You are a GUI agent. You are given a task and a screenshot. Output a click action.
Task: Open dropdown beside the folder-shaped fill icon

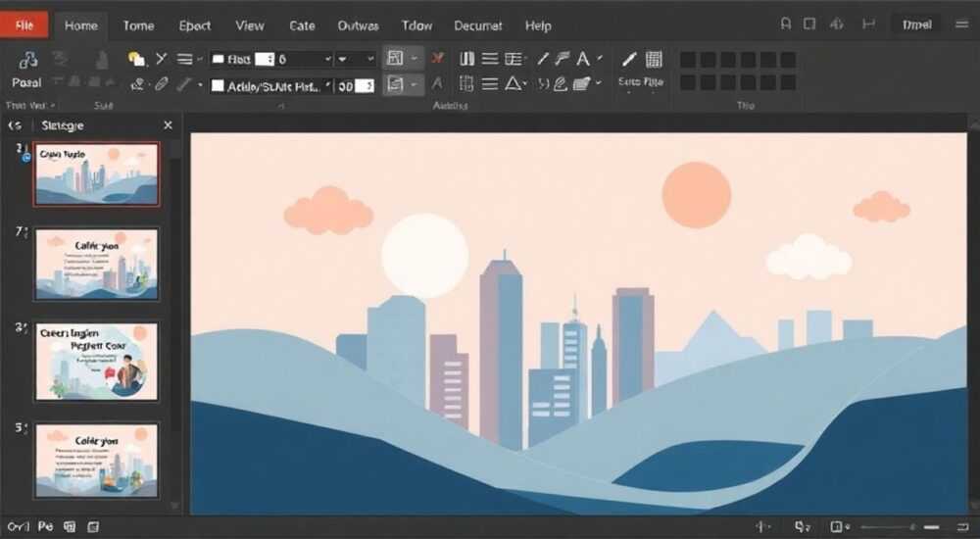pyautogui.click(x=599, y=83)
